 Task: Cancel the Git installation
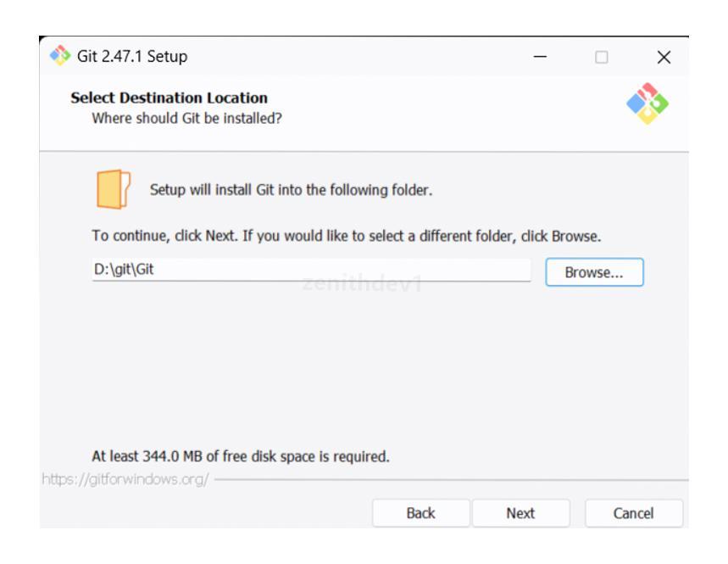point(634,513)
